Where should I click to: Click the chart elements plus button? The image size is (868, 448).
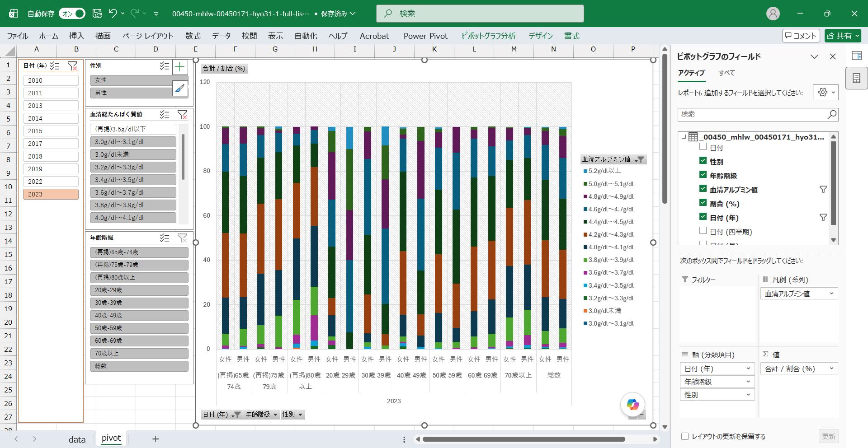180,67
